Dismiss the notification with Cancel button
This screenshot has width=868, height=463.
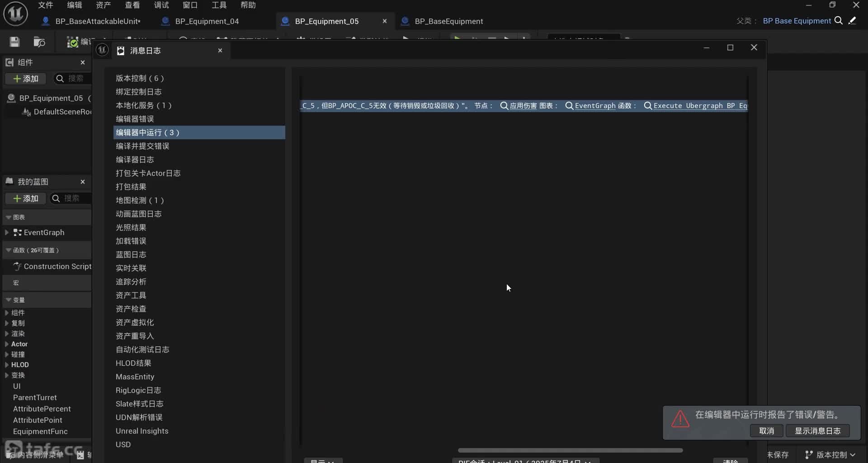click(x=766, y=431)
